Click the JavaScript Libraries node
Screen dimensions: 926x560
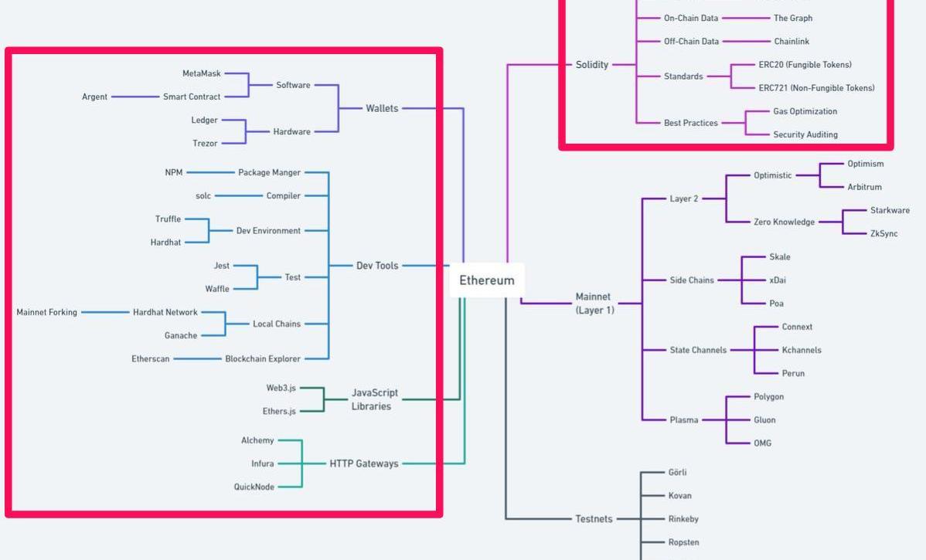coord(374,399)
